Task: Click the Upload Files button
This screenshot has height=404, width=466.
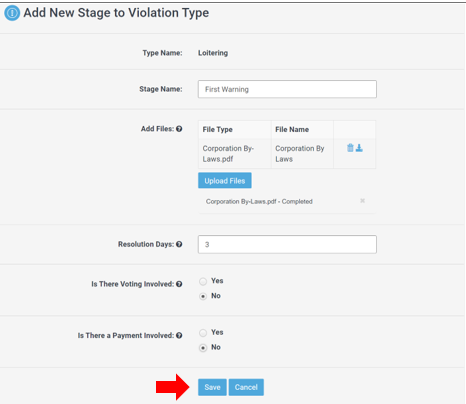Action: tap(225, 180)
